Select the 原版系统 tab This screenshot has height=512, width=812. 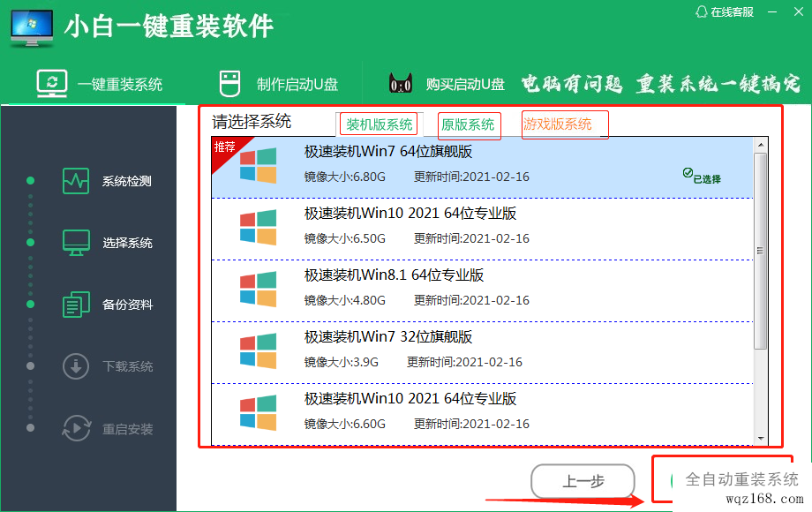click(468, 124)
